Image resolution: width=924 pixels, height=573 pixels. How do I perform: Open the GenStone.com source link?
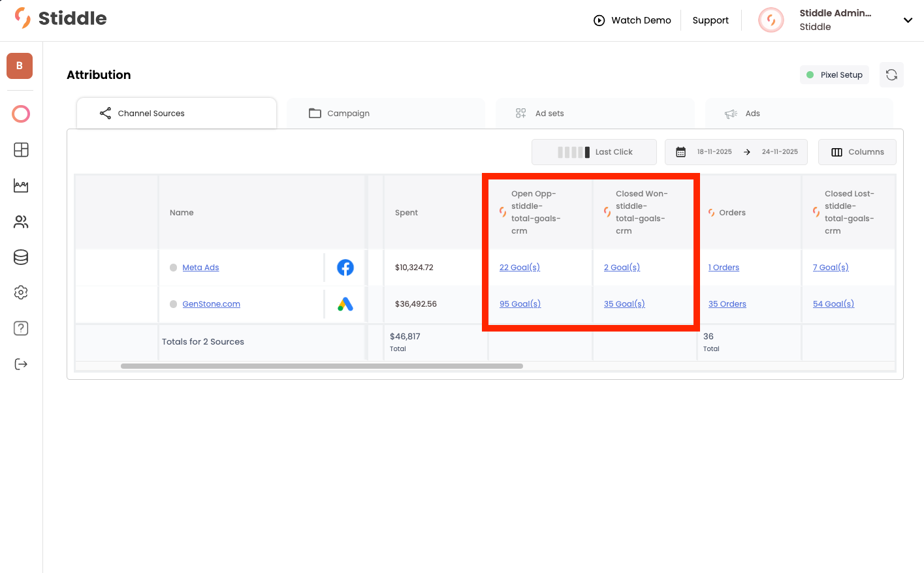211,304
